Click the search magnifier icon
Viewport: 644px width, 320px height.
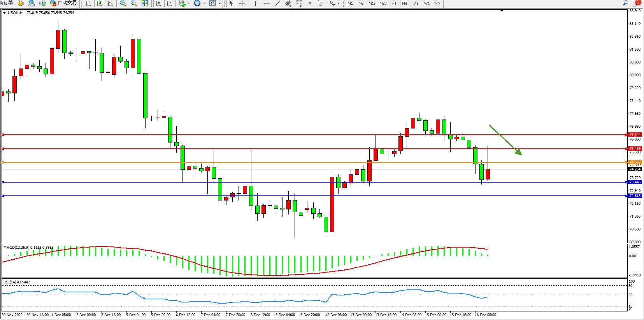tap(626, 3)
